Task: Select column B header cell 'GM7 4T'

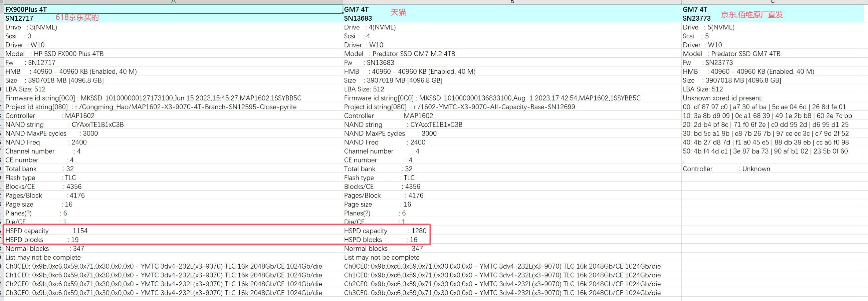Action: click(x=512, y=9)
